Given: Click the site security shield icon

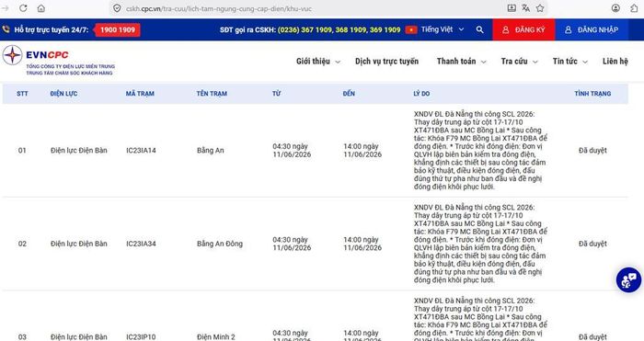Looking at the screenshot, I should click(117, 8).
